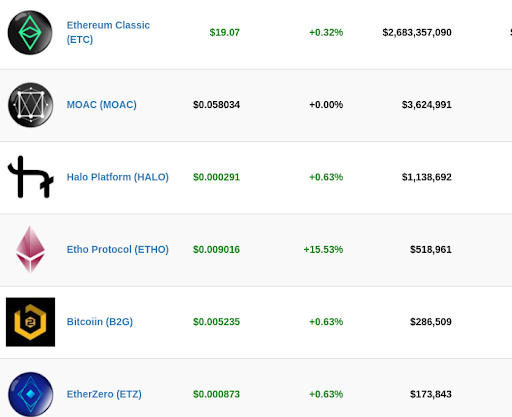Click the $0.005235 Bitcoiin price
This screenshot has height=417, width=512.
(x=216, y=322)
